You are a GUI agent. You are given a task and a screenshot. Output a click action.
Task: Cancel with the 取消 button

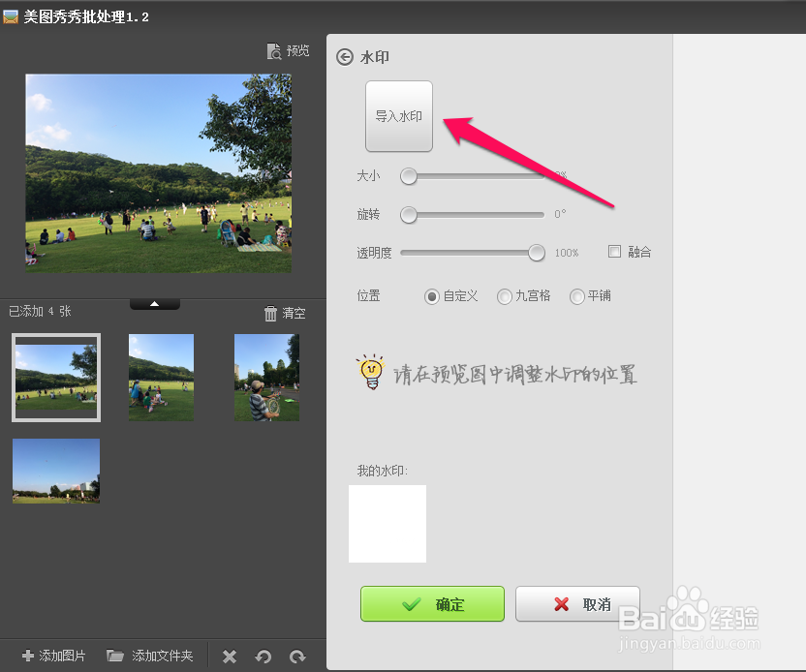coord(577,603)
